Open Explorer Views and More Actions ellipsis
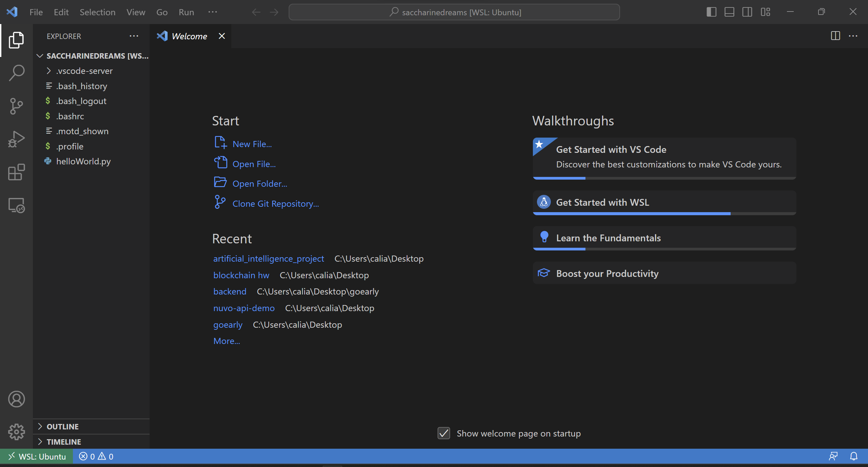868x467 pixels. tap(134, 36)
